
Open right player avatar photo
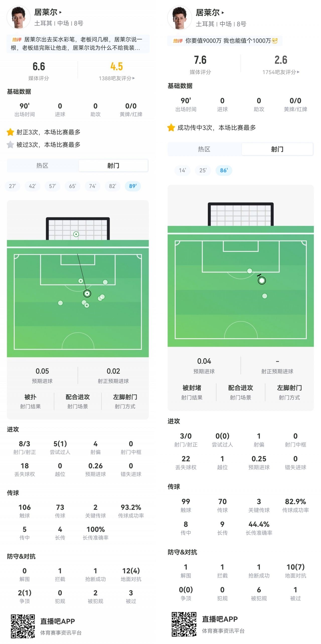pyautogui.click(x=179, y=18)
